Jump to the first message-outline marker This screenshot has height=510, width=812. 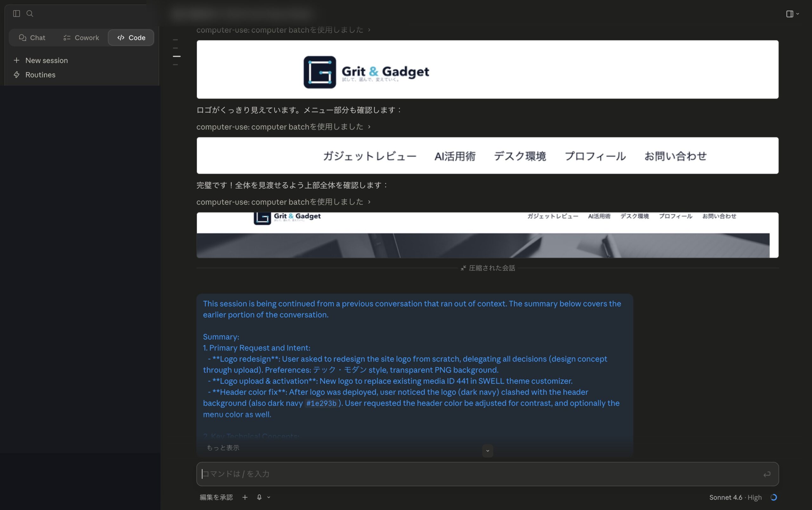(x=175, y=39)
